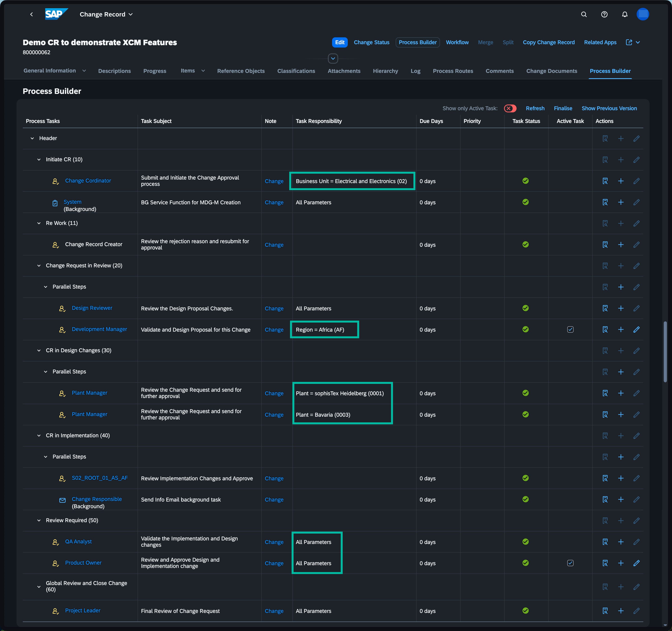
Task: Add a task in Change Record Creator row
Action: [621, 245]
